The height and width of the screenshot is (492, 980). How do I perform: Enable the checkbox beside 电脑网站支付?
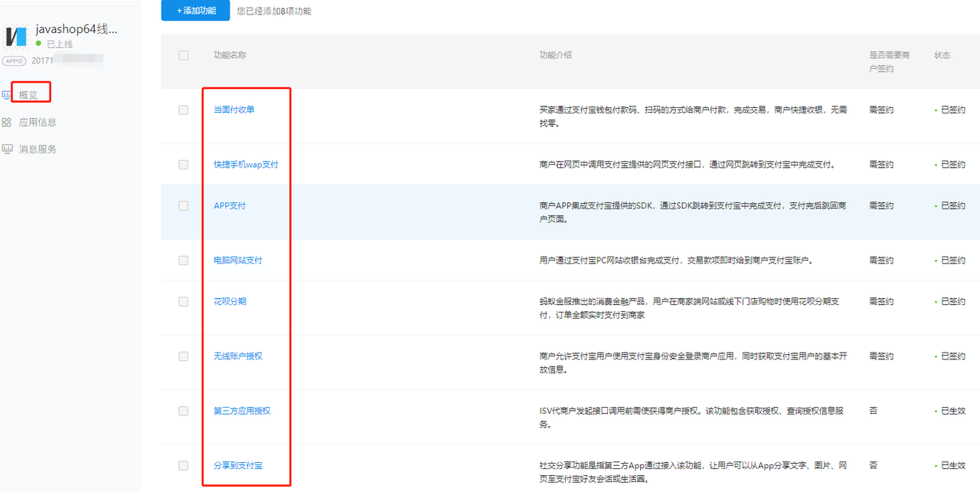pyautogui.click(x=183, y=260)
